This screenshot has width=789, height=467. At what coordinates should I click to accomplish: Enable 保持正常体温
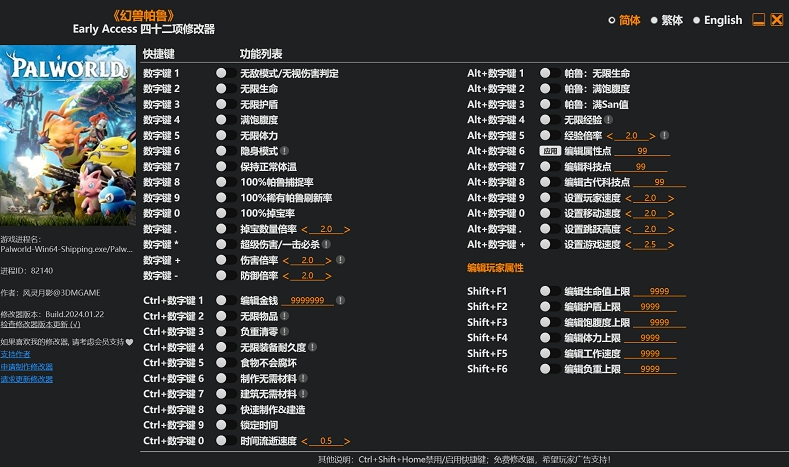(226, 167)
